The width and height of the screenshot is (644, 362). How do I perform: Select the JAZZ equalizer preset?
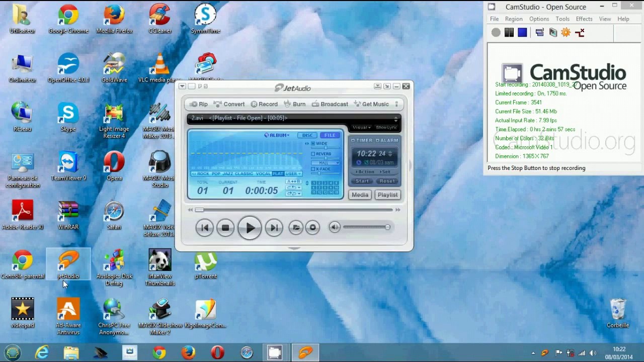click(227, 174)
